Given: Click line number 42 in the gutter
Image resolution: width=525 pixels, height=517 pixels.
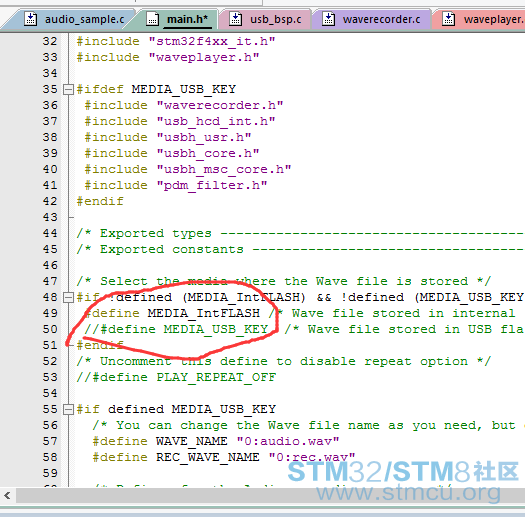Looking at the screenshot, I should [50, 201].
